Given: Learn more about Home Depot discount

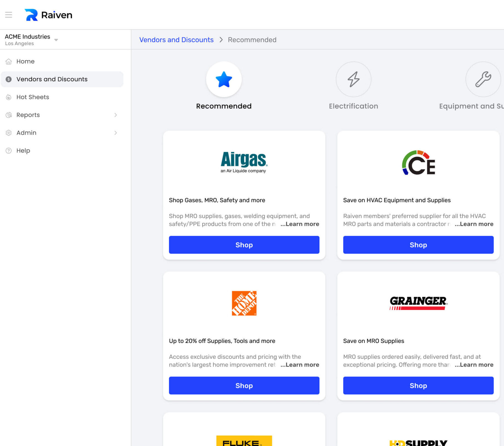Looking at the screenshot, I should click(300, 365).
